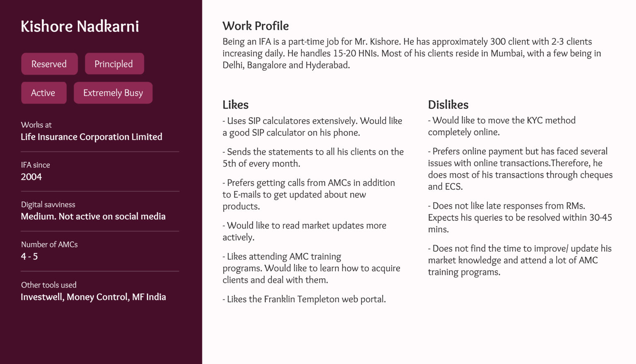Click the IFA since 2004 value
The height and width of the screenshot is (364, 636).
click(x=31, y=177)
